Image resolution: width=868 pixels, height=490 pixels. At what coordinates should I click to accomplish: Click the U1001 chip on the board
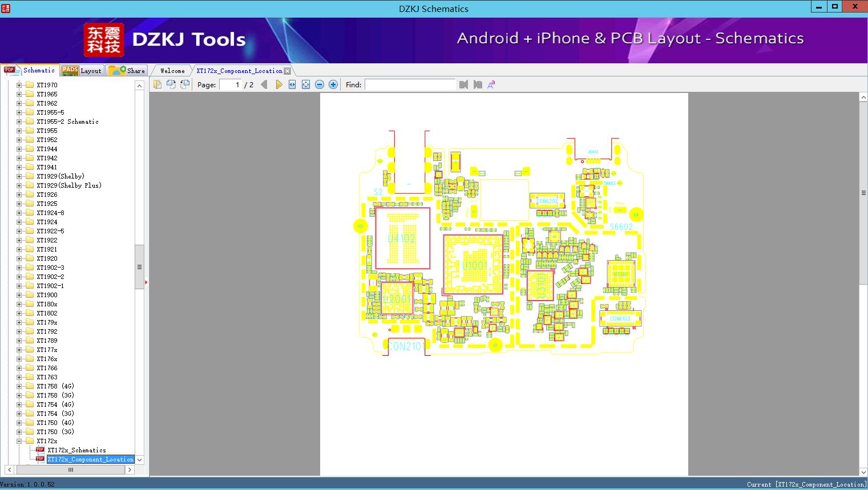(x=474, y=265)
